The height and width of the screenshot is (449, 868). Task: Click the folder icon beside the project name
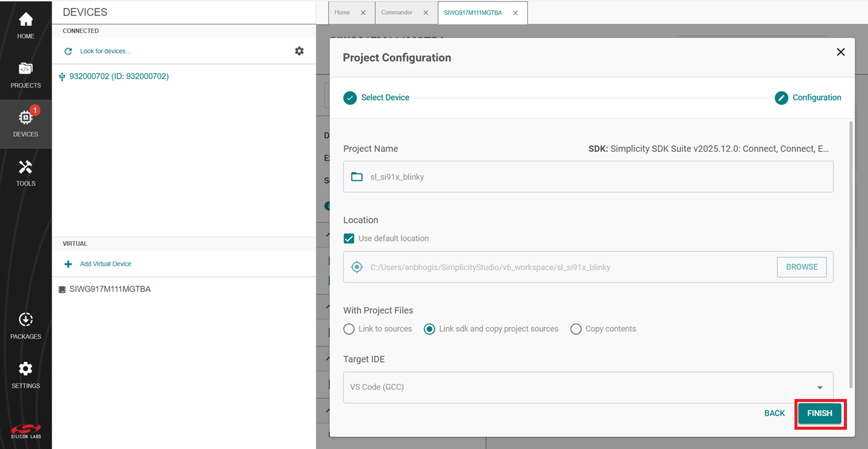(x=356, y=176)
